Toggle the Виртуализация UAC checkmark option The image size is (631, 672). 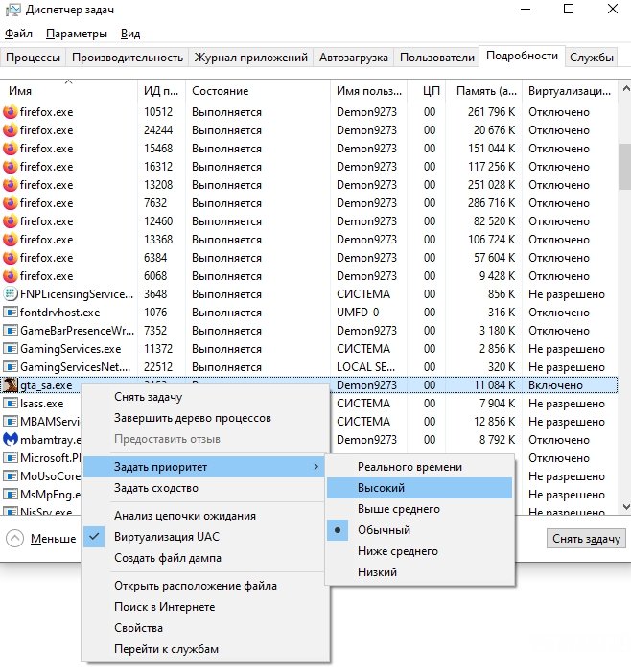click(167, 537)
